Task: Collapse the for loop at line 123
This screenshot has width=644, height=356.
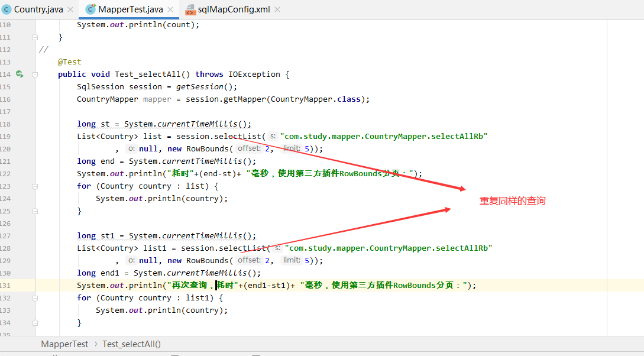Action: tap(35, 186)
